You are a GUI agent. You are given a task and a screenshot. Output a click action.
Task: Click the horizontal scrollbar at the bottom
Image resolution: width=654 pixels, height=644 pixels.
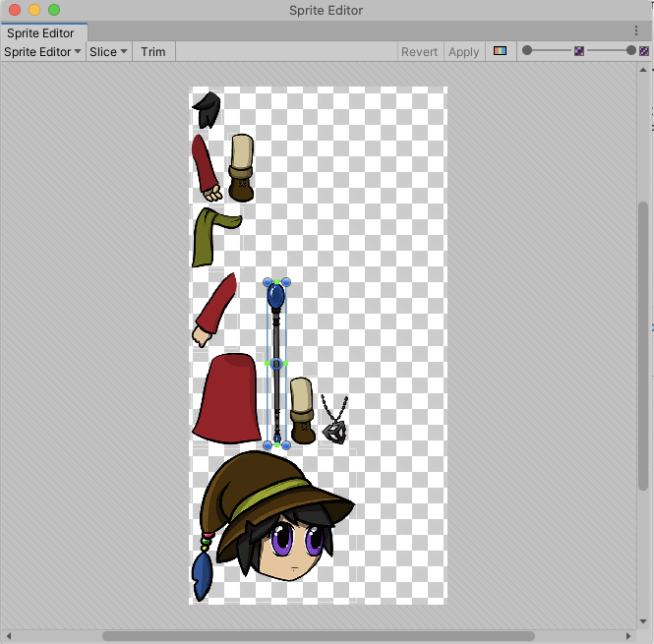tap(318, 636)
